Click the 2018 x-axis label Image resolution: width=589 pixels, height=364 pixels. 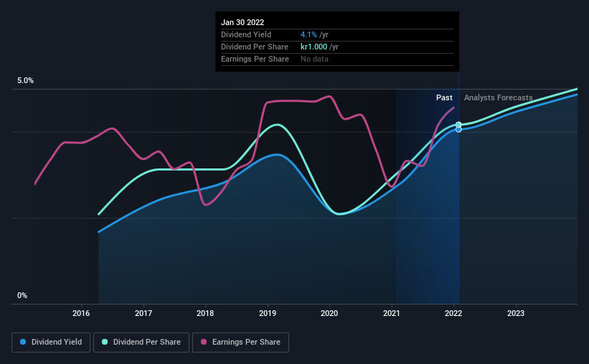pos(205,313)
